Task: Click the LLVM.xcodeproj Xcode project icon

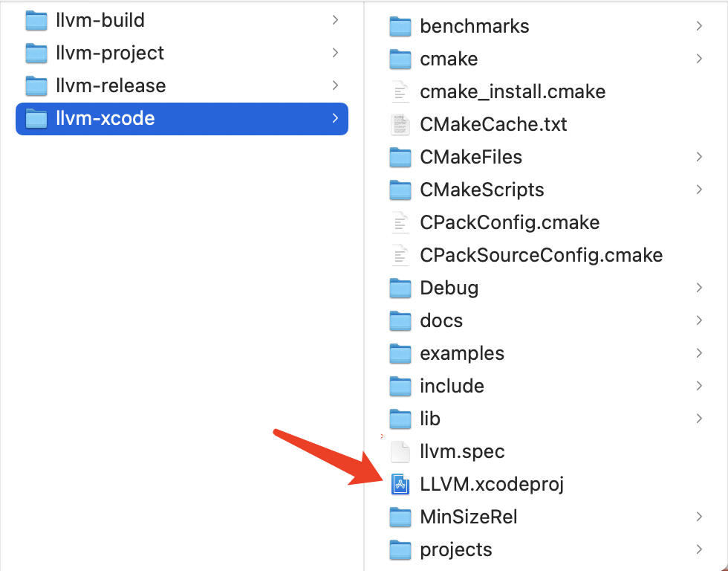Action: (400, 485)
